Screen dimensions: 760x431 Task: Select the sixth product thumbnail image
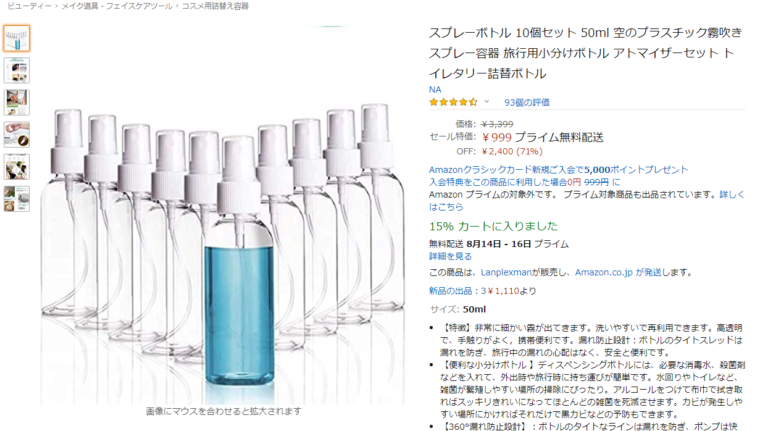click(x=16, y=199)
